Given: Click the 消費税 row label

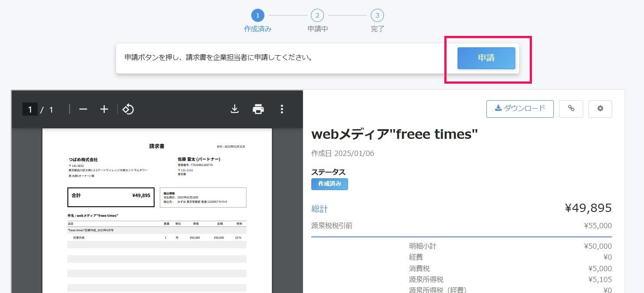Looking at the screenshot, I should point(419,268).
